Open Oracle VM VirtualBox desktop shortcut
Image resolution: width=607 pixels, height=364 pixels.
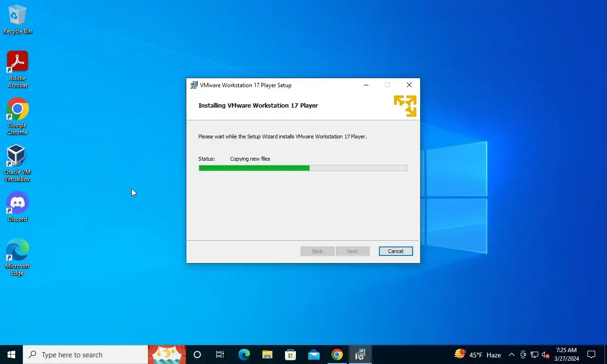tap(17, 164)
